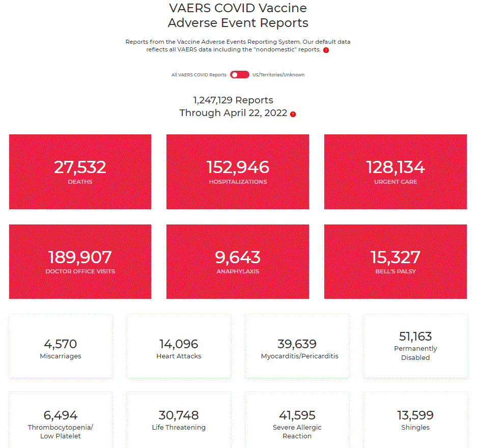Open the 15,327 Bell's Palsy tile
Viewport: 478px width, 448px height.
tap(396, 262)
